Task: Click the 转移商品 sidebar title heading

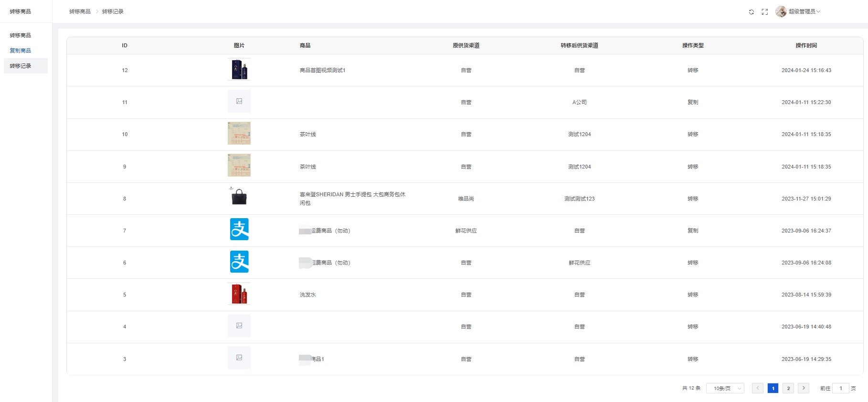Action: coord(21,11)
